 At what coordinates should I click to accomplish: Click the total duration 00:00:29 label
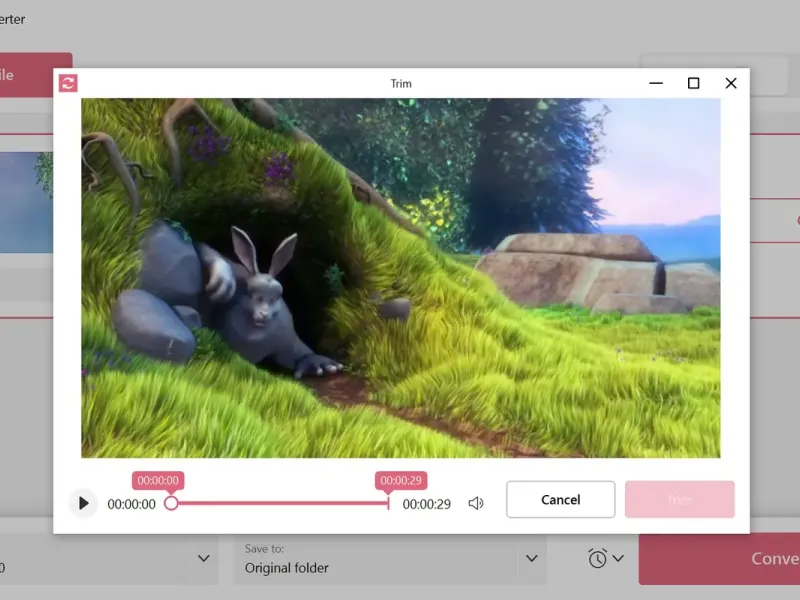tap(427, 504)
